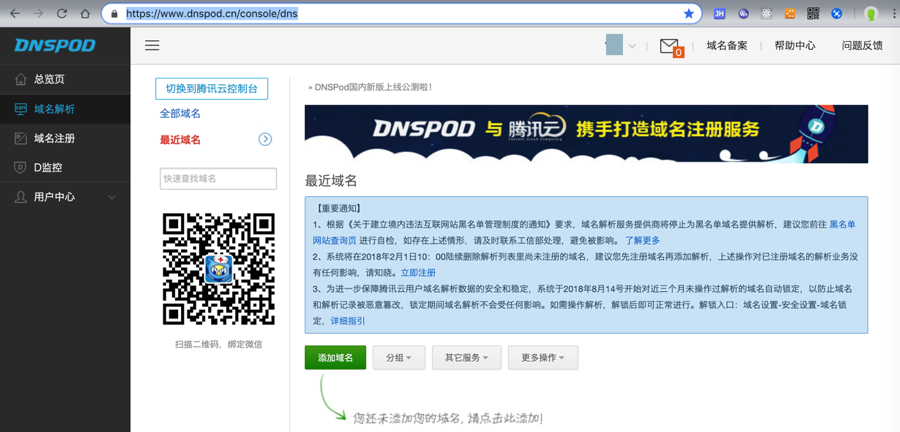Click the green 添加域名 button
This screenshot has height=432, width=900.
335,357
